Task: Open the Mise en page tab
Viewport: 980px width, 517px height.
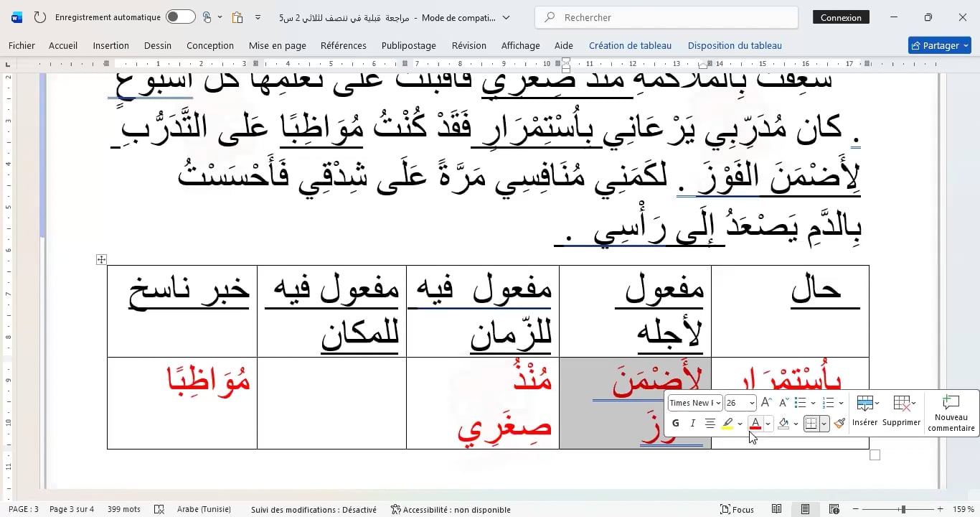Action: click(277, 45)
